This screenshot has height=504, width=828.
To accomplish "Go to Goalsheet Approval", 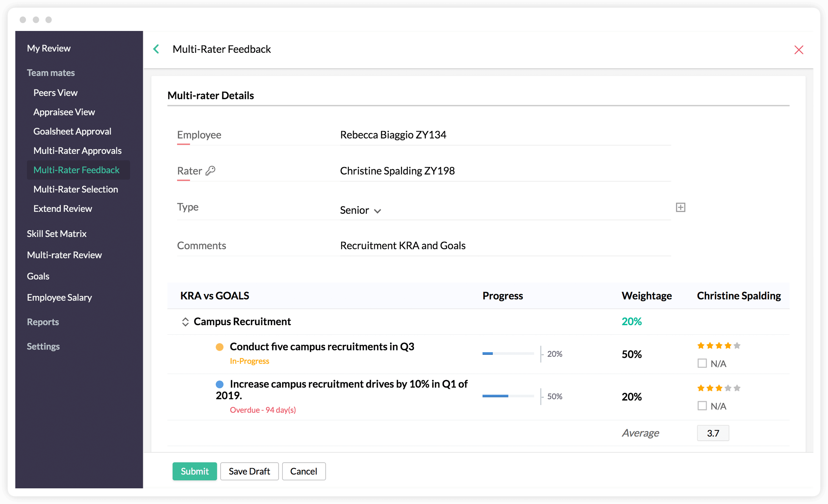I will click(x=72, y=131).
